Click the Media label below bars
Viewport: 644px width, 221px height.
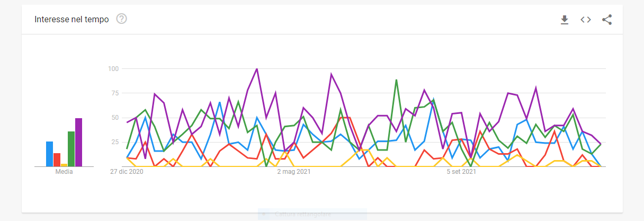click(64, 172)
